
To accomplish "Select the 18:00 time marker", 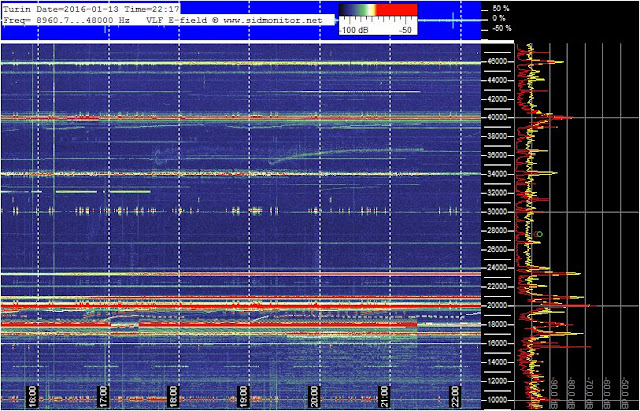I will point(174,395).
